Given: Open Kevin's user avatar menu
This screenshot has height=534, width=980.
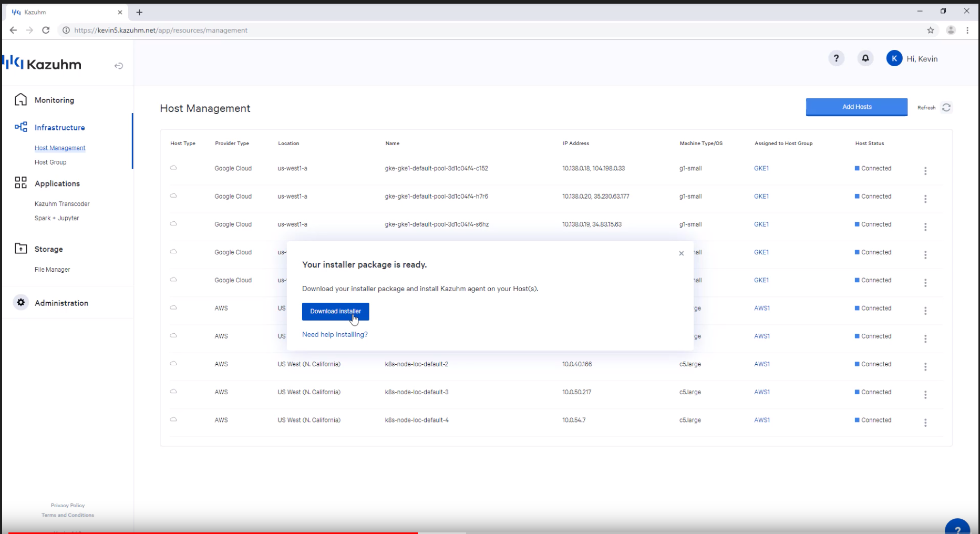Looking at the screenshot, I should point(894,58).
